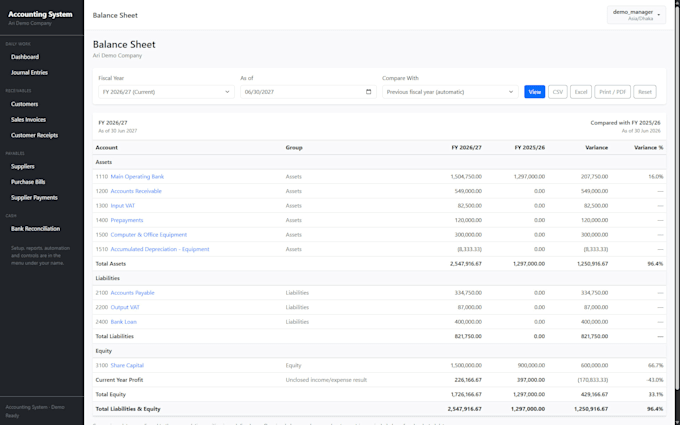Open Journal Entries in the sidebar

[29, 72]
